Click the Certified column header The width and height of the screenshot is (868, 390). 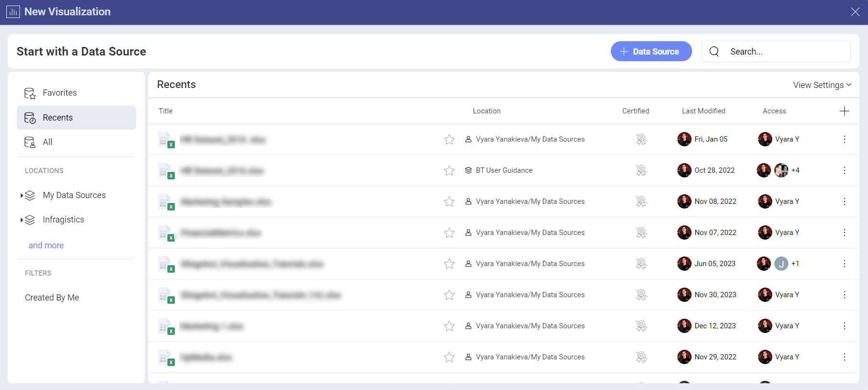[x=636, y=111]
